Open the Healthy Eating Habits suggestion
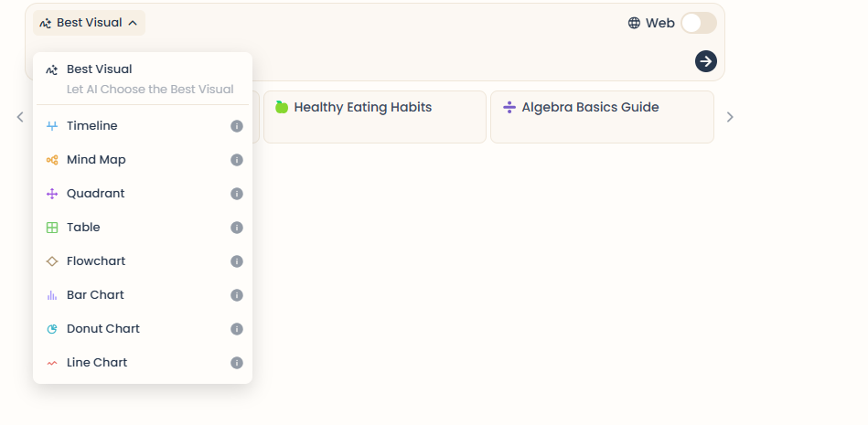The image size is (868, 425). point(375,117)
